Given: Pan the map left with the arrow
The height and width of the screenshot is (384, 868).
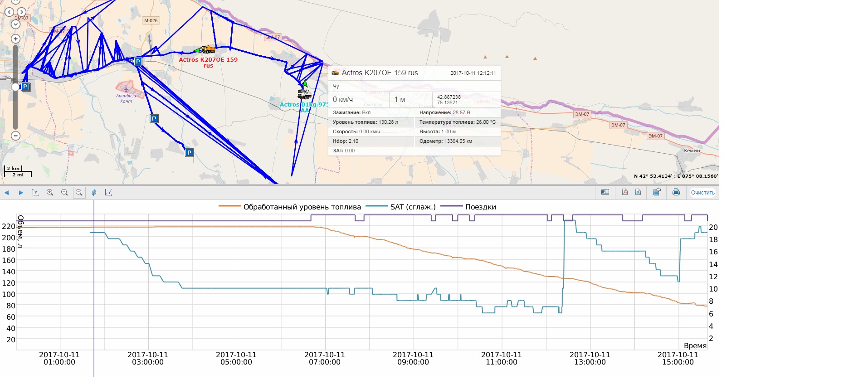Looking at the screenshot, I should (x=9, y=12).
